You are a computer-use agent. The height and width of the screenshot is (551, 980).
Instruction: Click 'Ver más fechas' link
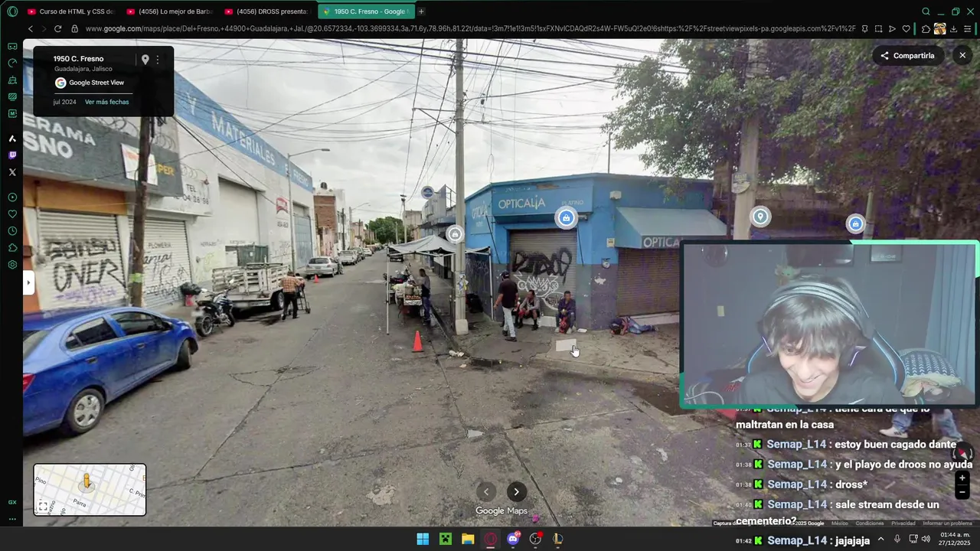tap(106, 102)
